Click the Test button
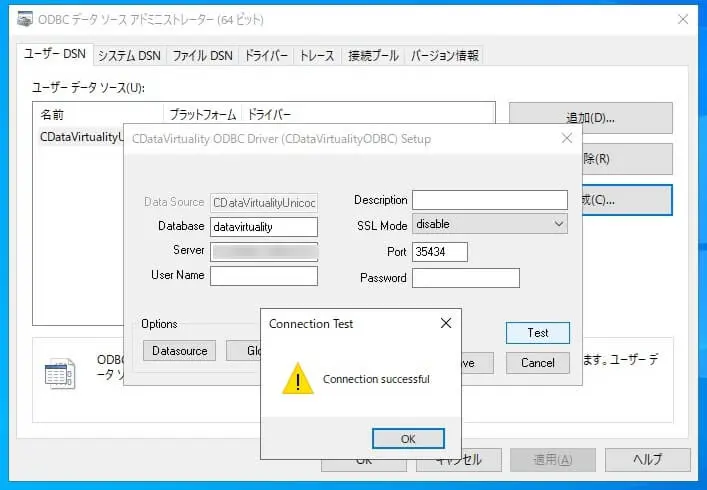This screenshot has width=707, height=490. coord(537,333)
